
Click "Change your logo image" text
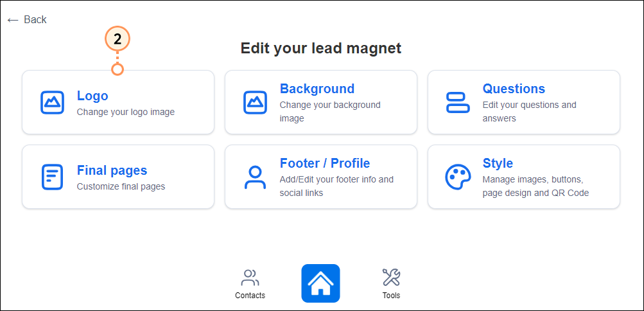tap(126, 112)
